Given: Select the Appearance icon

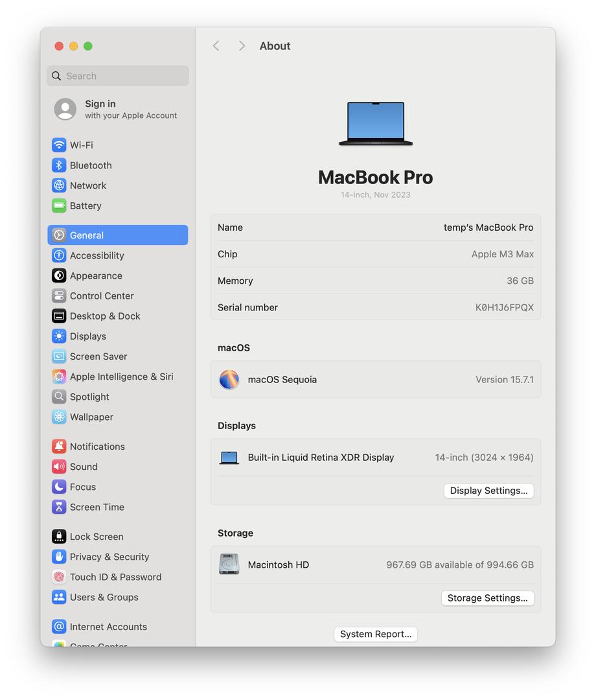Looking at the screenshot, I should coord(59,275).
